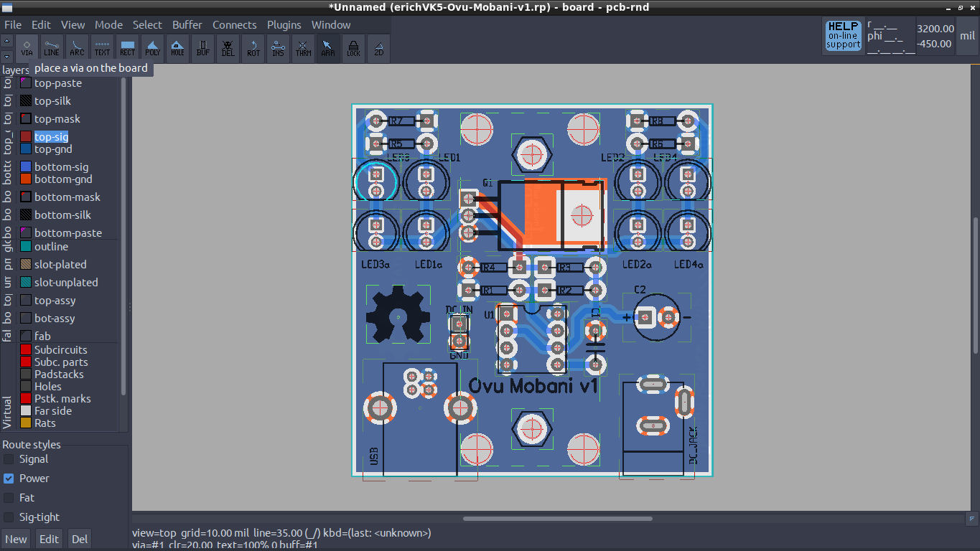Pick the POLY polygon tool
This screenshot has width=980, height=551.
[x=152, y=47]
